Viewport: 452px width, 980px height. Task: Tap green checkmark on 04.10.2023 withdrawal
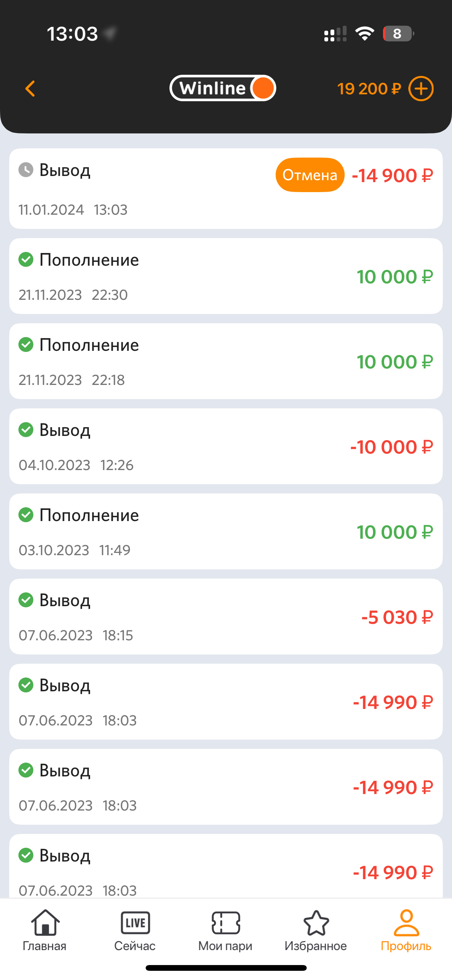(x=26, y=430)
